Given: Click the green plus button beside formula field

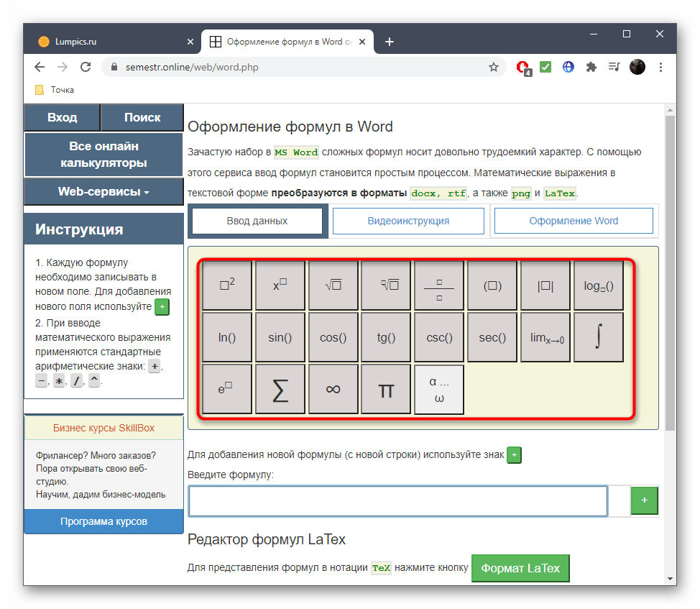Looking at the screenshot, I should click(x=644, y=500).
